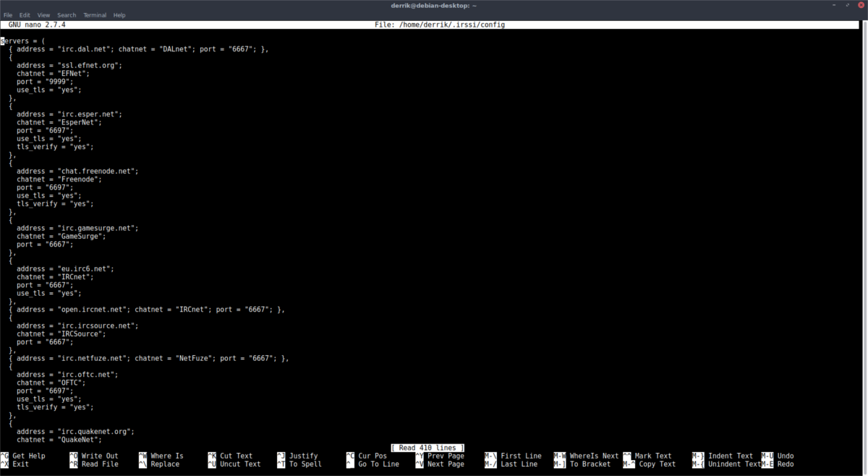Click the chatnet = "EFNet" line
The width and height of the screenshot is (868, 476).
click(x=54, y=74)
